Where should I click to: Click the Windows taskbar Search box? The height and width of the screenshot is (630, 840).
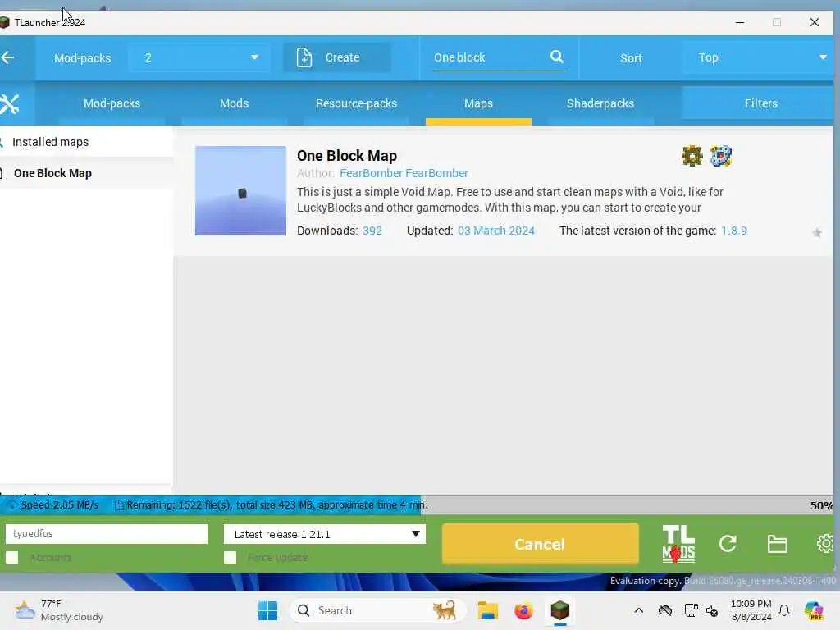pyautogui.click(x=377, y=610)
